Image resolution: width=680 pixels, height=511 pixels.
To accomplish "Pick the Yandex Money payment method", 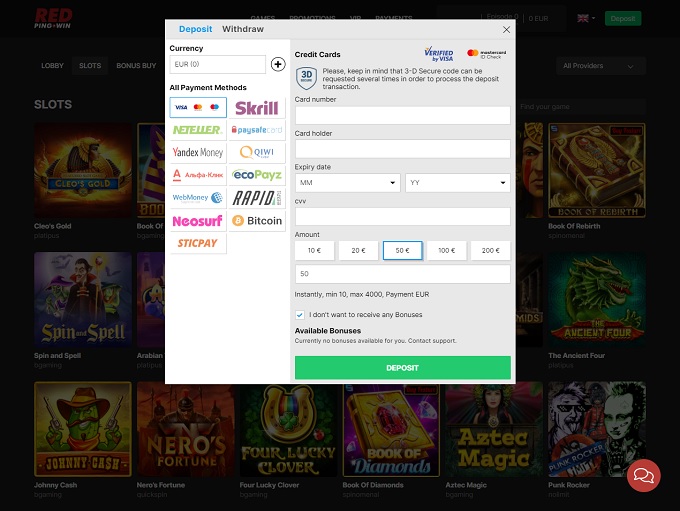I will click(197, 152).
